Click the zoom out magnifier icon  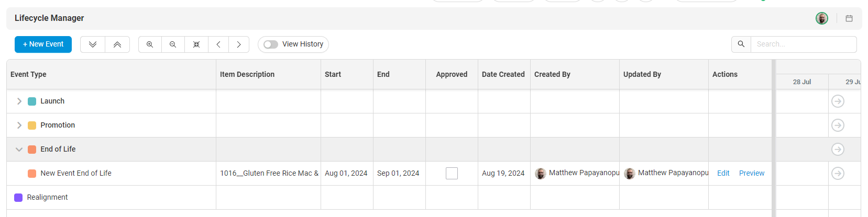coord(173,44)
